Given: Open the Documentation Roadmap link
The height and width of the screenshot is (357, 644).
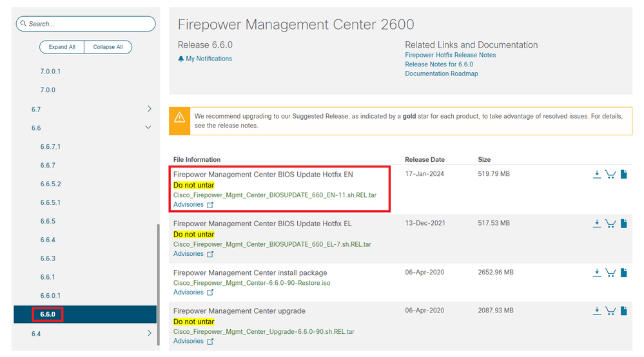Looking at the screenshot, I should pyautogui.click(x=442, y=73).
